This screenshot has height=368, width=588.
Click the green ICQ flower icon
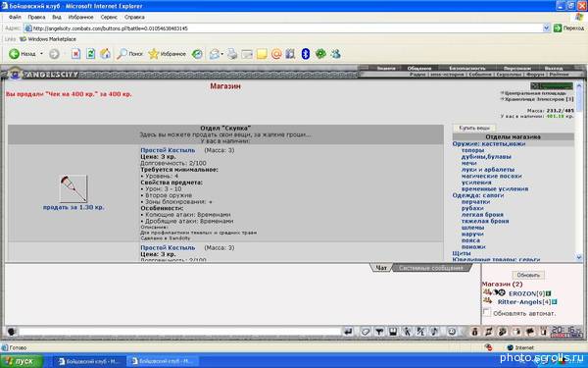(320, 54)
